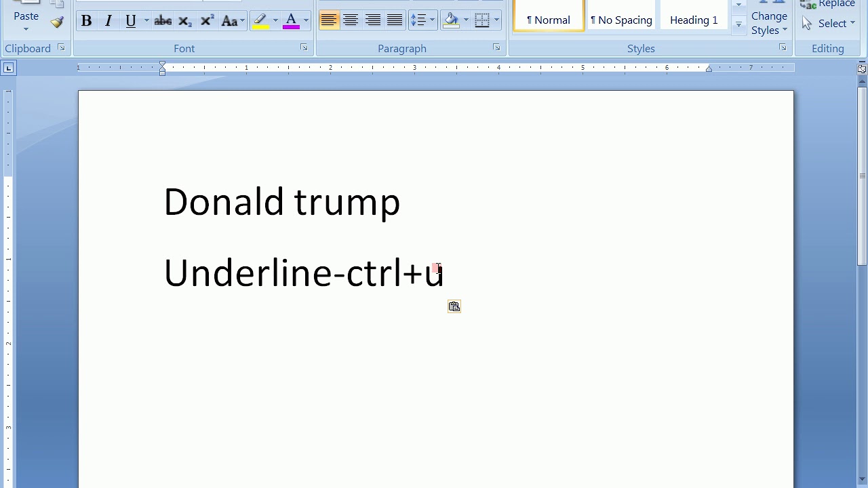The height and width of the screenshot is (488, 868).
Task: Open highlight color dropdown arrow
Action: point(275,21)
